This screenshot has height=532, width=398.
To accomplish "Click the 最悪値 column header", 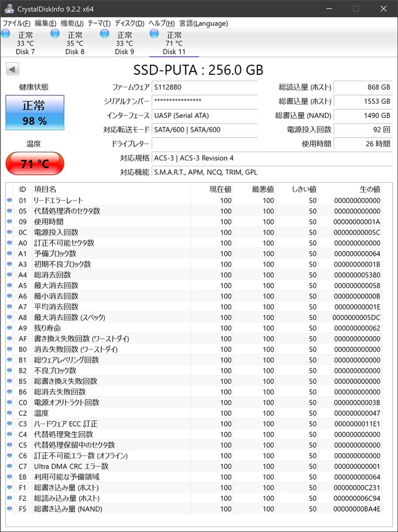I will pos(255,189).
